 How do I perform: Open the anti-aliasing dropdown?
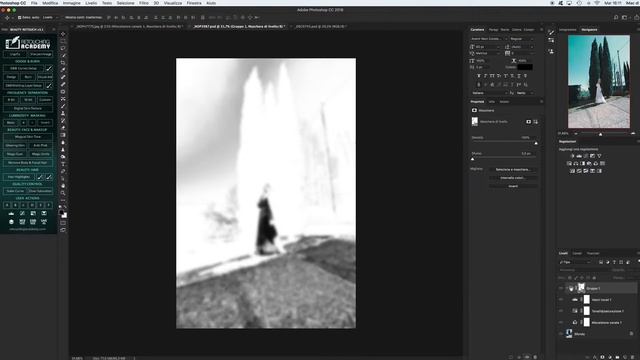pyautogui.click(x=524, y=93)
